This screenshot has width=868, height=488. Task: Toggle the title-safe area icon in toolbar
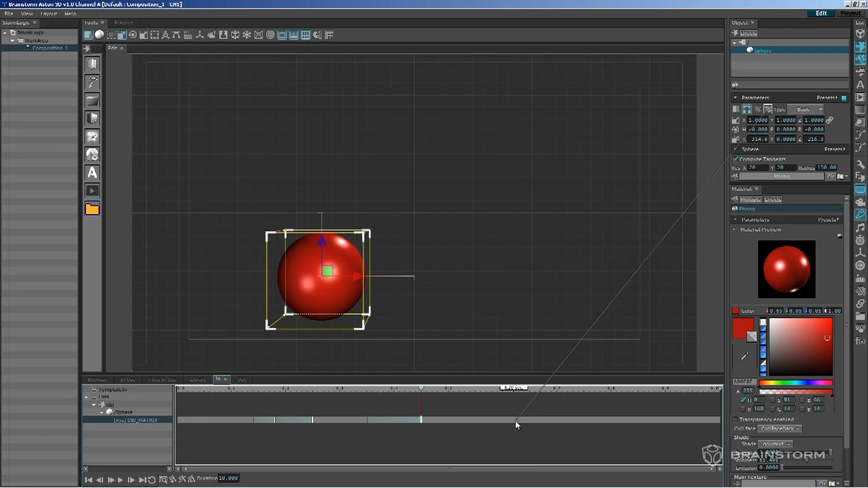294,35
